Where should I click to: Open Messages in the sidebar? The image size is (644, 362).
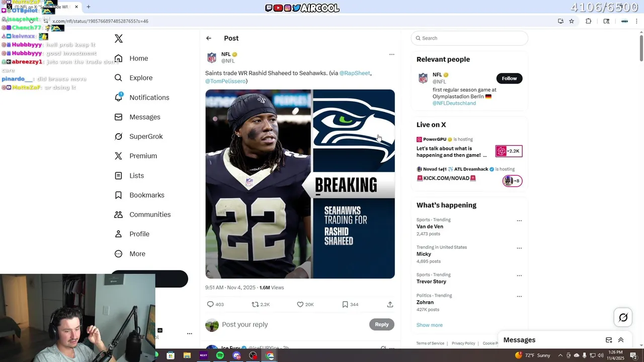pos(137,117)
